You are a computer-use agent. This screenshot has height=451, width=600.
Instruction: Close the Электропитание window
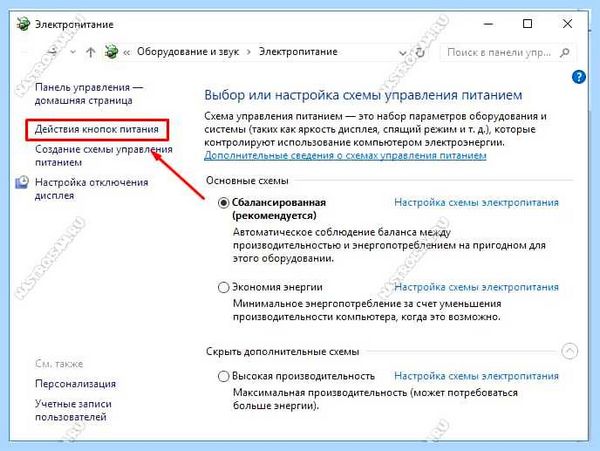click(567, 24)
